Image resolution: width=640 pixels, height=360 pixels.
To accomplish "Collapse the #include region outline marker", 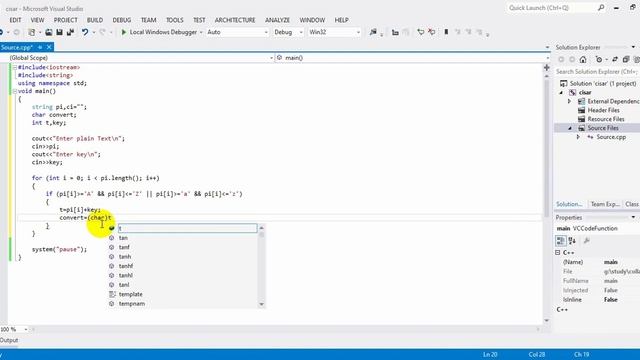I will [x=15, y=67].
